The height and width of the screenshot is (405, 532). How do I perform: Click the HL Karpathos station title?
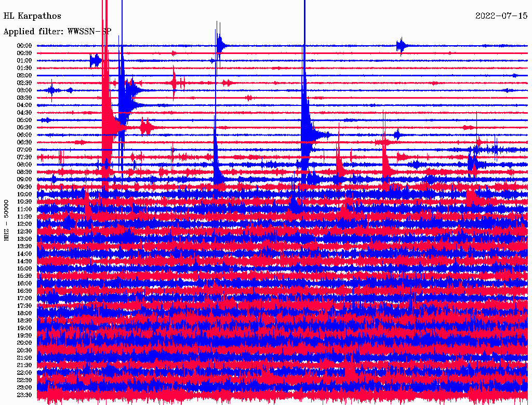click(x=32, y=16)
